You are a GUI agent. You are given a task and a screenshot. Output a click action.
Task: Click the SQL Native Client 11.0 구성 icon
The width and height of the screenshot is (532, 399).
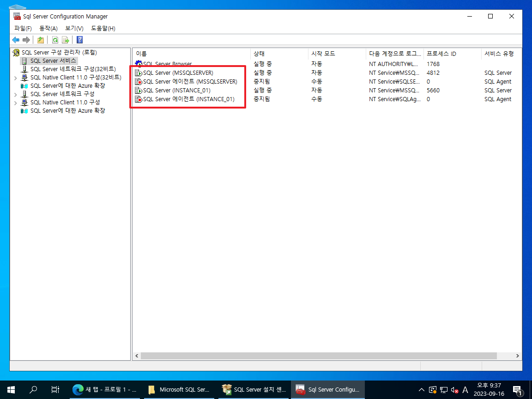24,103
